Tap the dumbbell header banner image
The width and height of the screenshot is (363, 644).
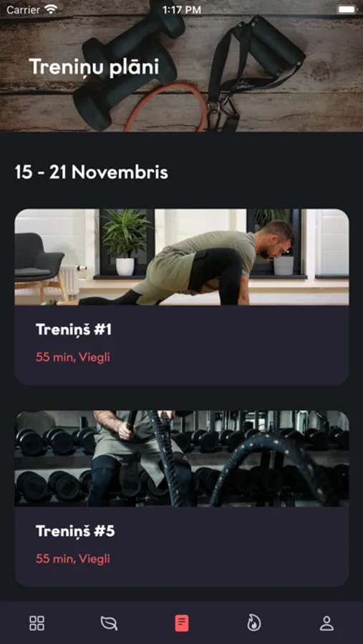pos(182,66)
